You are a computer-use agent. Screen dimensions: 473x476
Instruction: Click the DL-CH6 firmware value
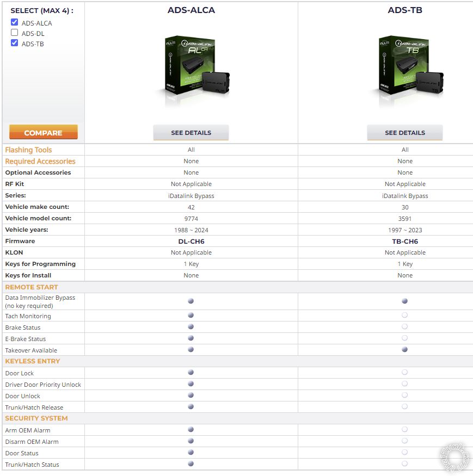pyautogui.click(x=191, y=242)
